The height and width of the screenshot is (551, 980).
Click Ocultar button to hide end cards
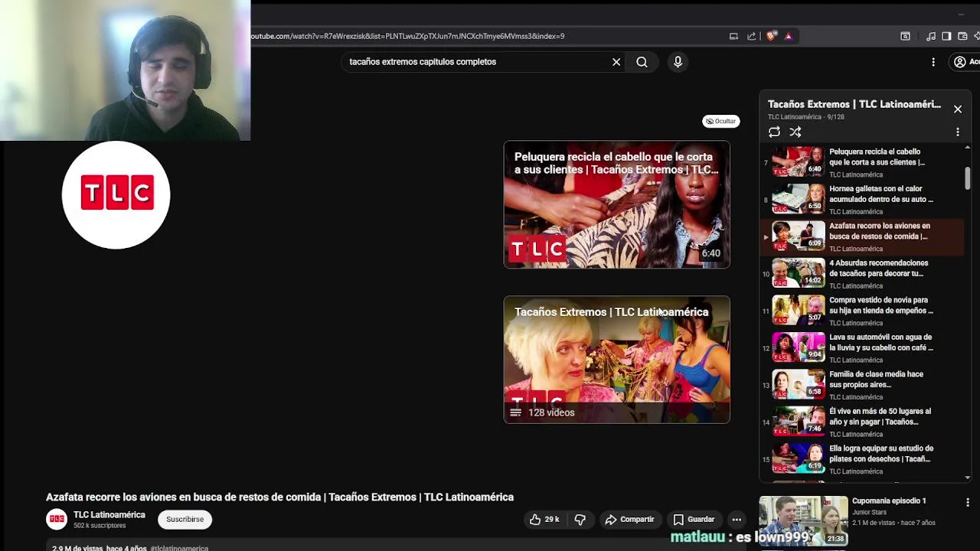[x=720, y=121]
